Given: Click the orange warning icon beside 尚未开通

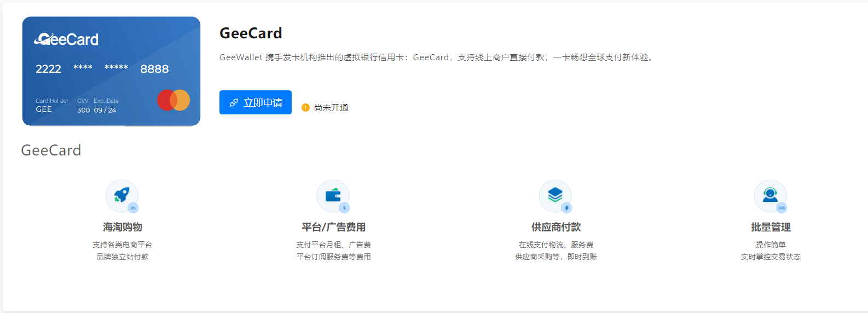Looking at the screenshot, I should pyautogui.click(x=305, y=108).
